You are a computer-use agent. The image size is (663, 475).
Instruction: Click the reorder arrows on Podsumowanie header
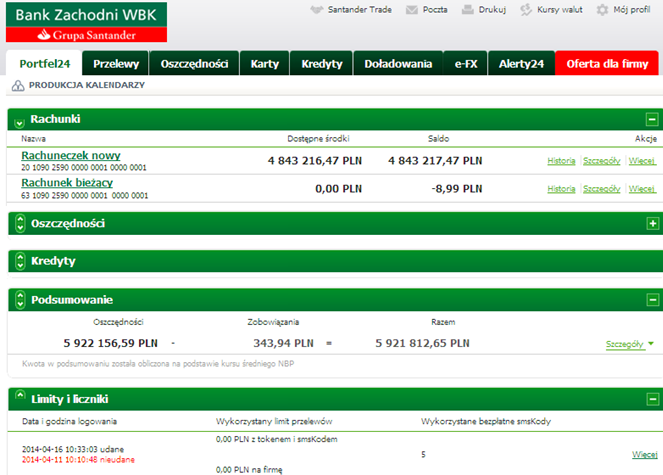click(20, 299)
